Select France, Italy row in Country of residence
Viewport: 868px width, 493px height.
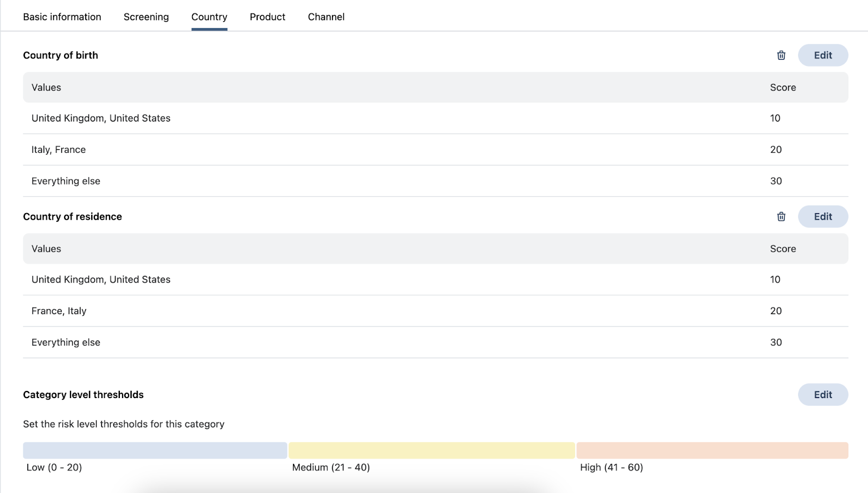(x=59, y=311)
